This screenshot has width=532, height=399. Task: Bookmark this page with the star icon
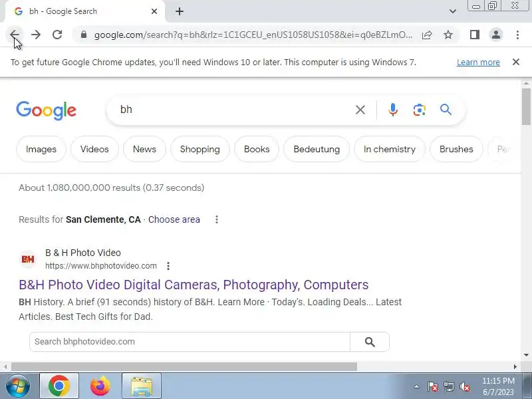(448, 35)
